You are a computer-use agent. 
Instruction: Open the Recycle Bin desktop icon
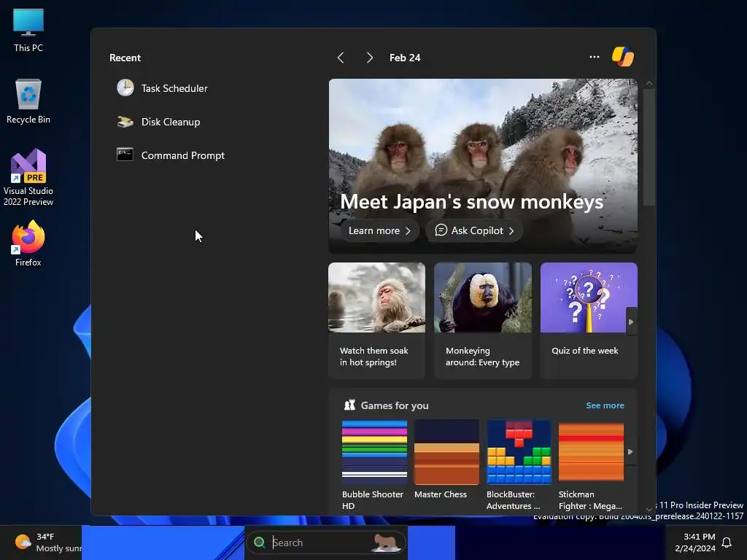pyautogui.click(x=28, y=101)
